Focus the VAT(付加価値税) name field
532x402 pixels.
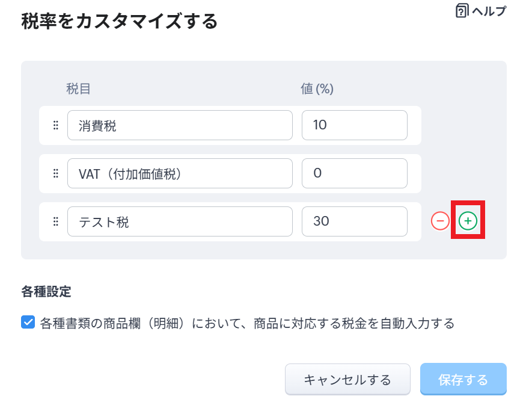pos(180,173)
